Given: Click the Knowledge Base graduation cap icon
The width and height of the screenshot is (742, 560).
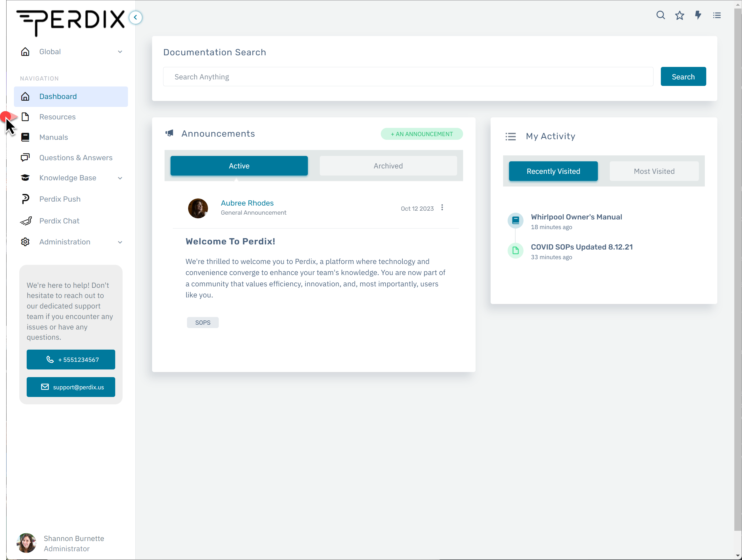Looking at the screenshot, I should tap(25, 178).
